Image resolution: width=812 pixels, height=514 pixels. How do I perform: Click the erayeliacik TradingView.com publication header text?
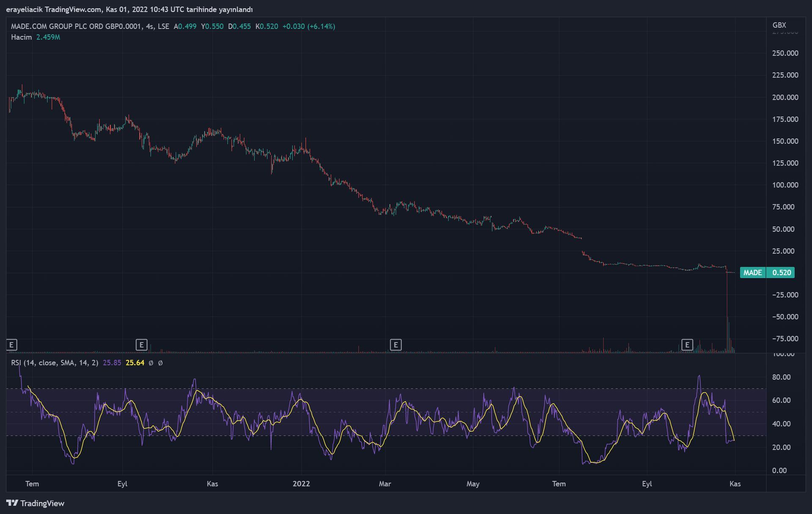(x=129, y=9)
